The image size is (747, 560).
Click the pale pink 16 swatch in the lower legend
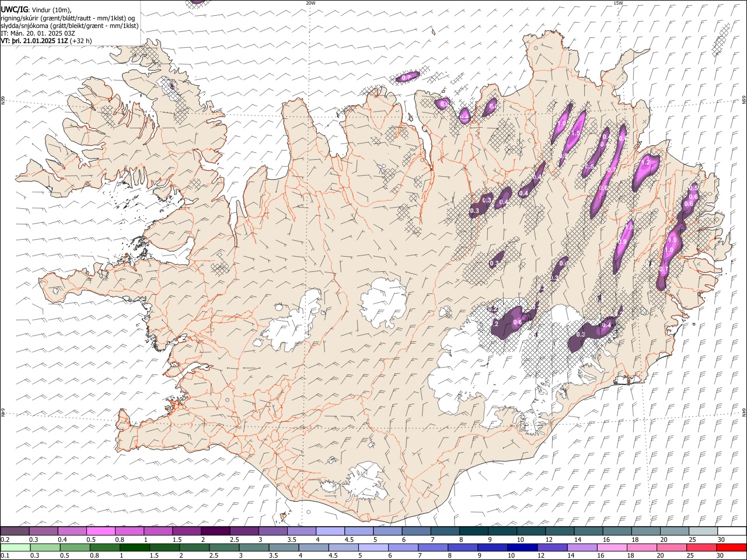(611, 548)
